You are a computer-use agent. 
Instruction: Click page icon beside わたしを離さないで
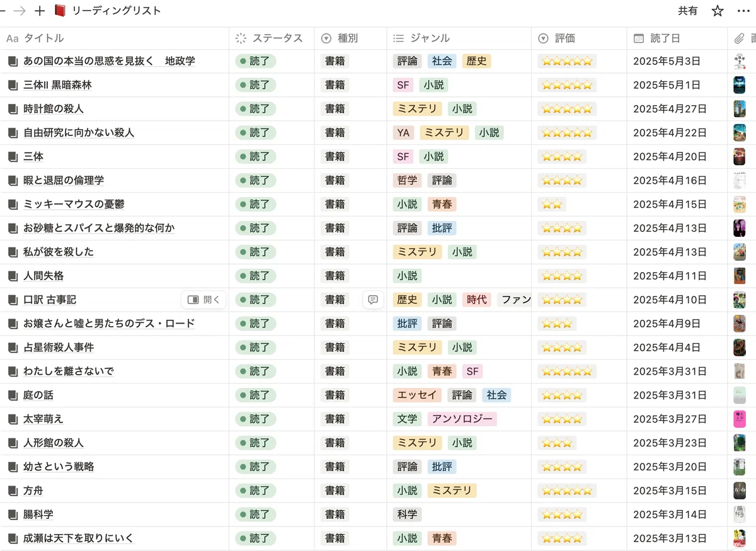click(x=13, y=372)
